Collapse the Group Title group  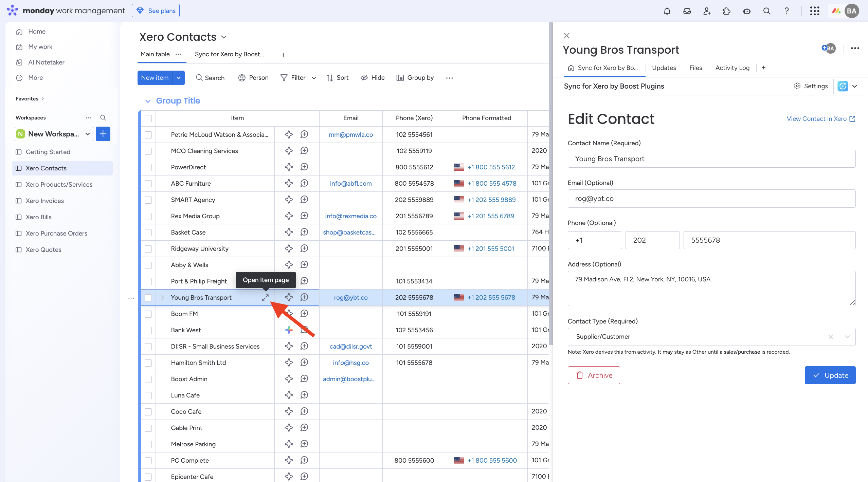[x=148, y=101]
